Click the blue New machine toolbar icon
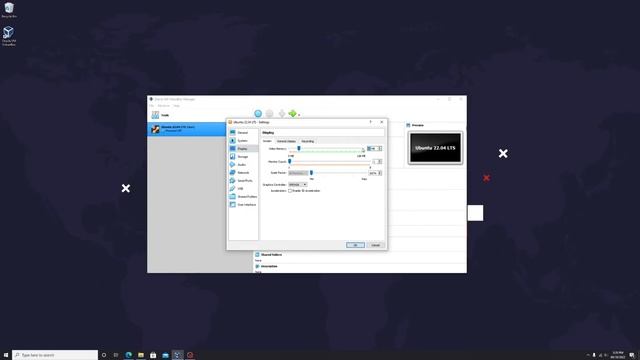The width and height of the screenshot is (640, 360). tap(258, 113)
